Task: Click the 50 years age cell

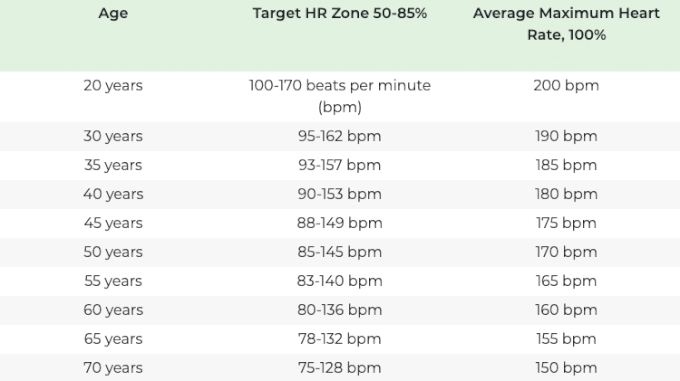Action: [x=113, y=252]
